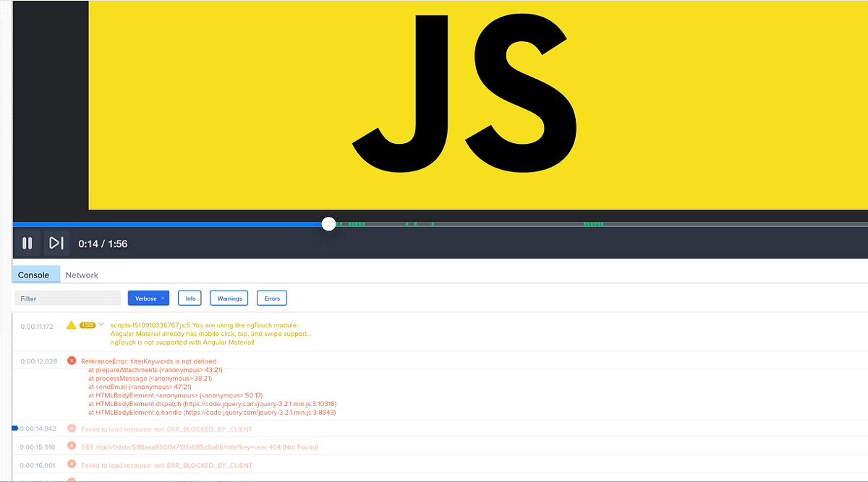Select the Console tab
868x482 pixels.
point(35,275)
